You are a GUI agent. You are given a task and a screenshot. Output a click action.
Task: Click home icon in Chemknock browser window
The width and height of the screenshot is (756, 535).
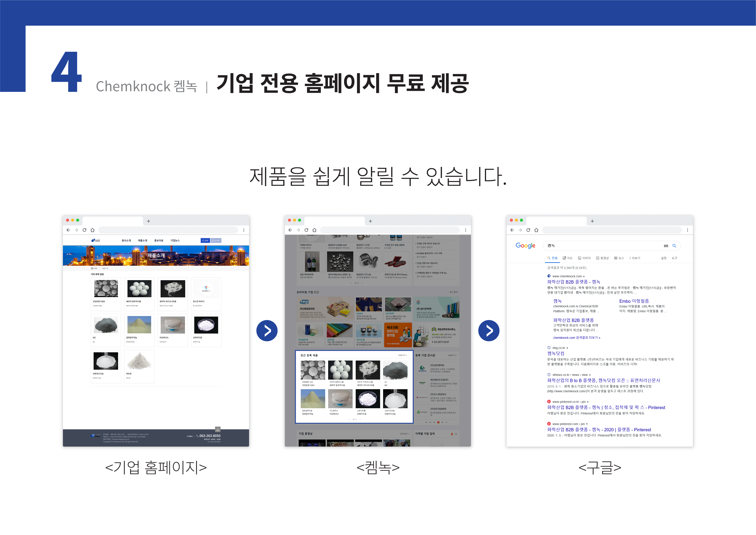click(x=315, y=230)
